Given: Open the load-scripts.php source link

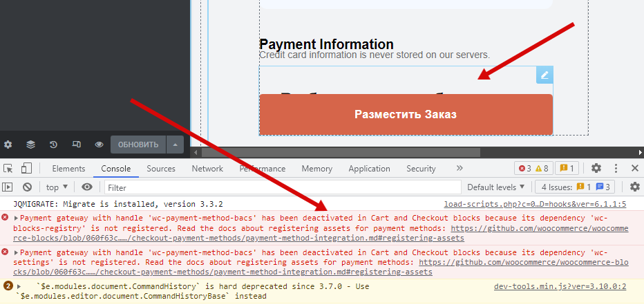Looking at the screenshot, I should [535, 204].
